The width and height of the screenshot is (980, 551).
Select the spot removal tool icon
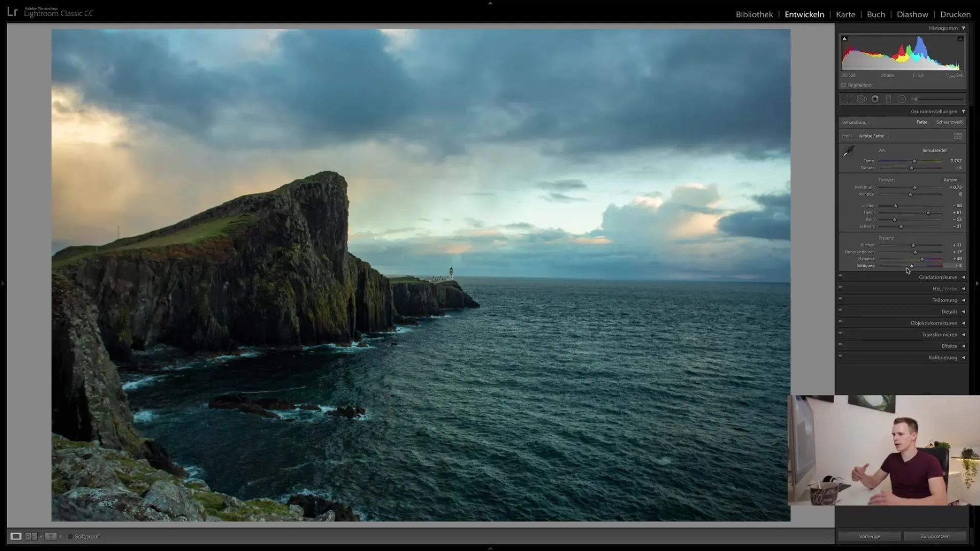[x=861, y=99]
